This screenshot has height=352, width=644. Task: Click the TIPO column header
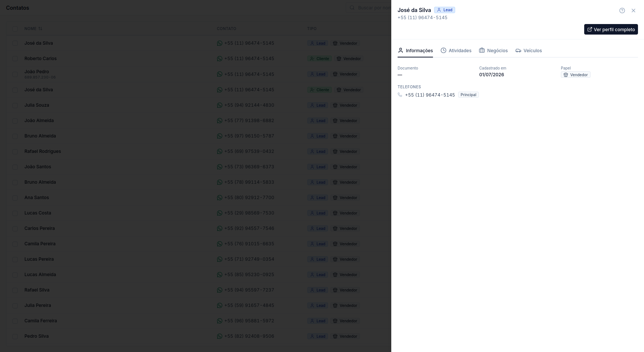(312, 29)
